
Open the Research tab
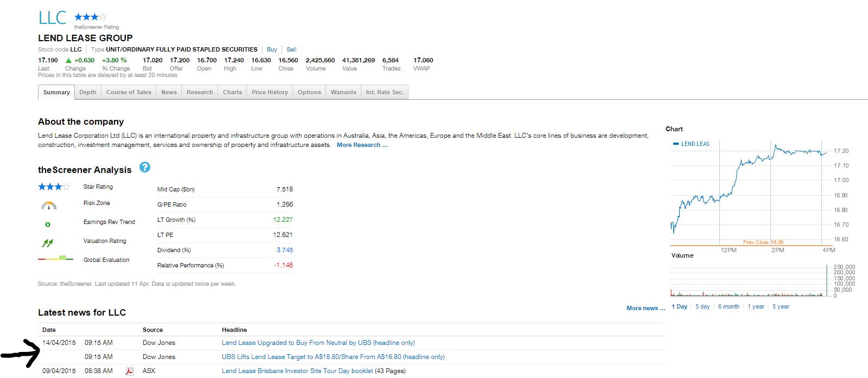(x=200, y=92)
